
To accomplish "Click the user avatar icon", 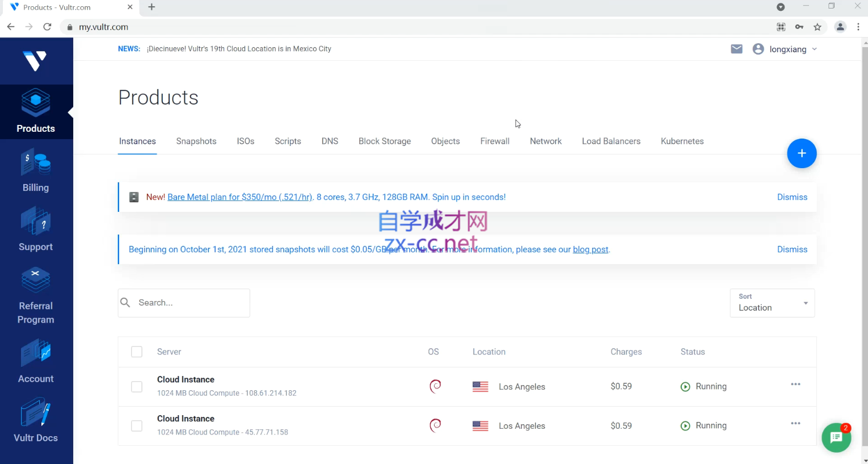I will [758, 49].
